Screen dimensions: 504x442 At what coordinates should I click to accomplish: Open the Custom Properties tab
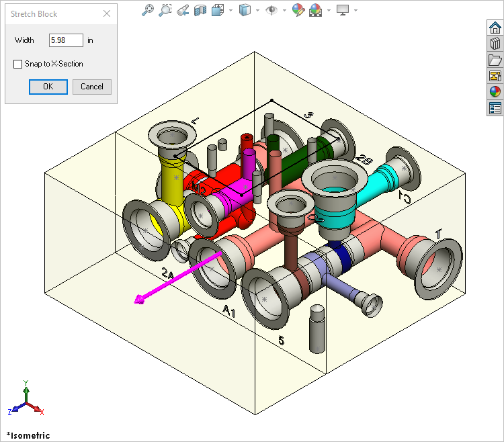(495, 108)
